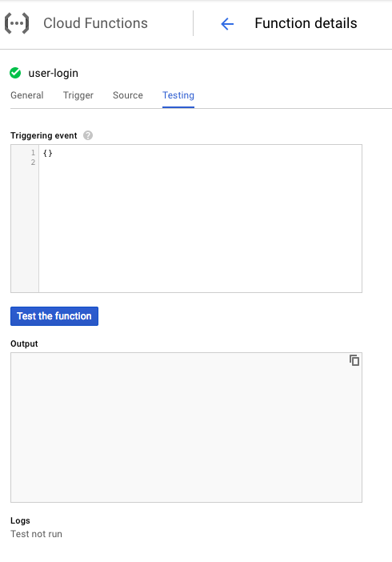Screen dimensions: 392x562
Task: Click the Function details heading
Action: tap(306, 23)
